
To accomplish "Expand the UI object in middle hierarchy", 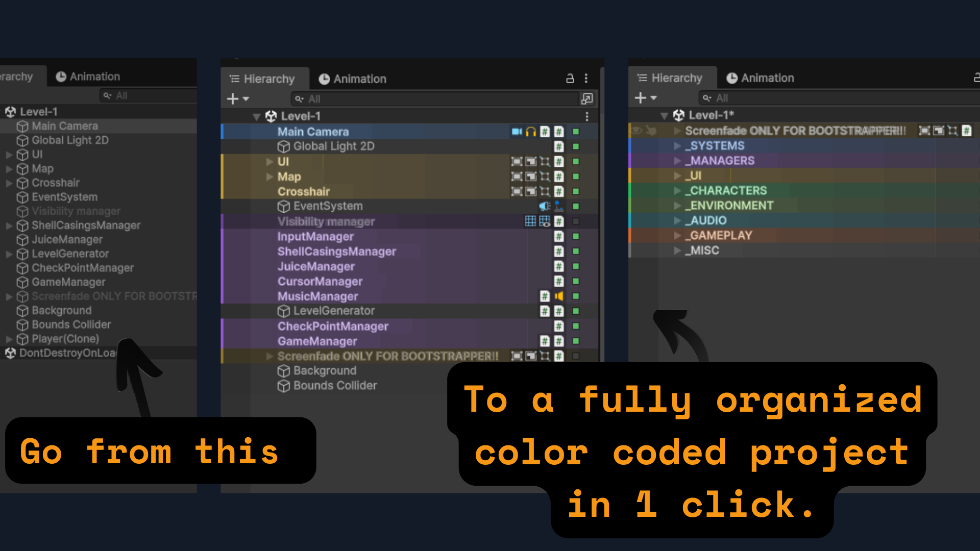I will pos(269,162).
